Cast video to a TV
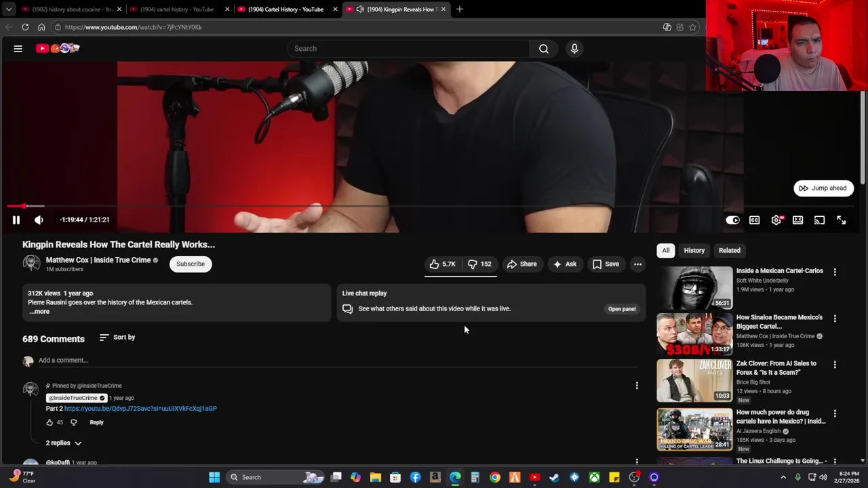This screenshot has width=868, height=488. pyautogui.click(x=819, y=220)
